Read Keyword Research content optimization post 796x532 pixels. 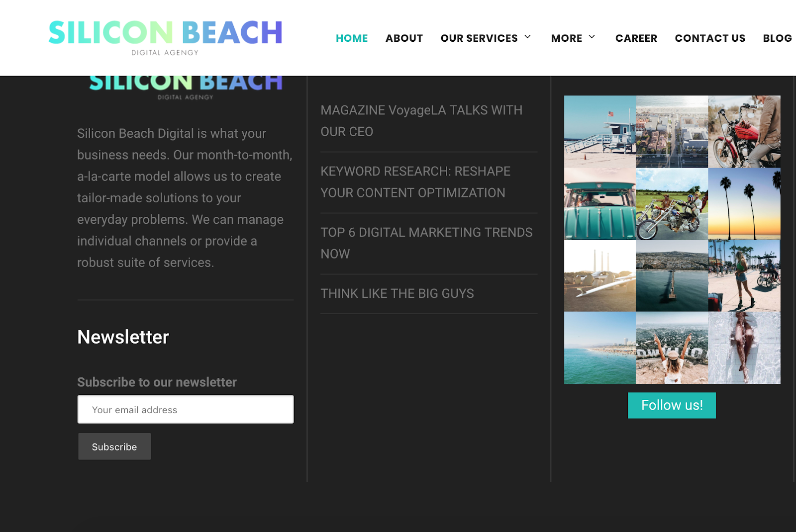[x=415, y=182]
